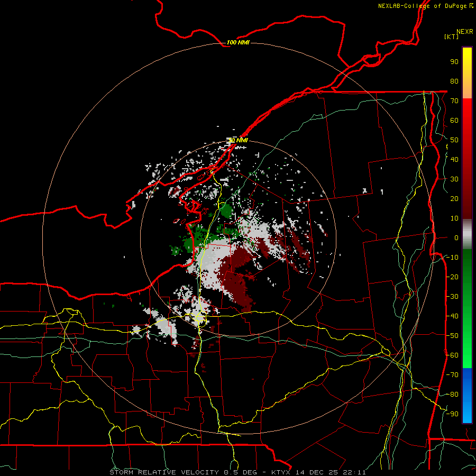Click the 0 knot scale label
This screenshot has width=476, height=476.
pyautogui.click(x=456, y=237)
